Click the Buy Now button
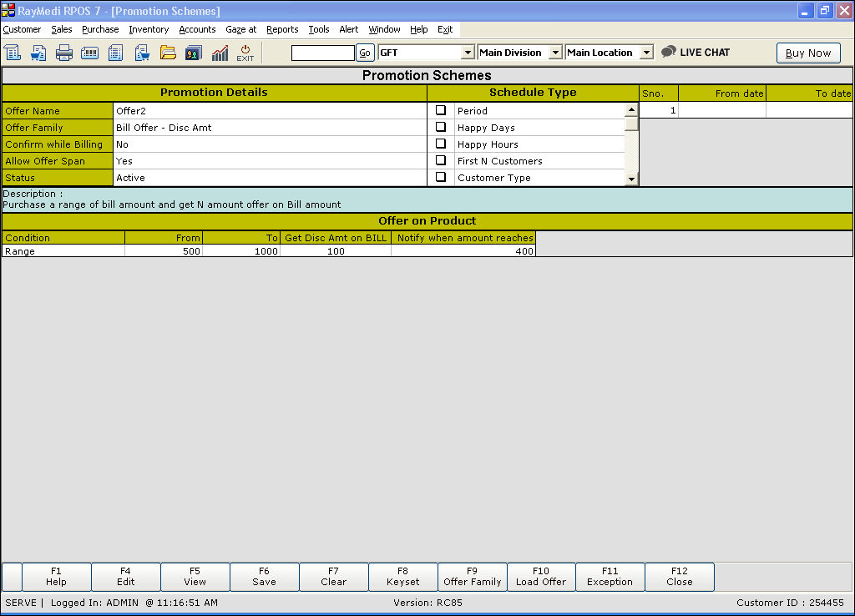Image resolution: width=855 pixels, height=616 pixels. [808, 53]
